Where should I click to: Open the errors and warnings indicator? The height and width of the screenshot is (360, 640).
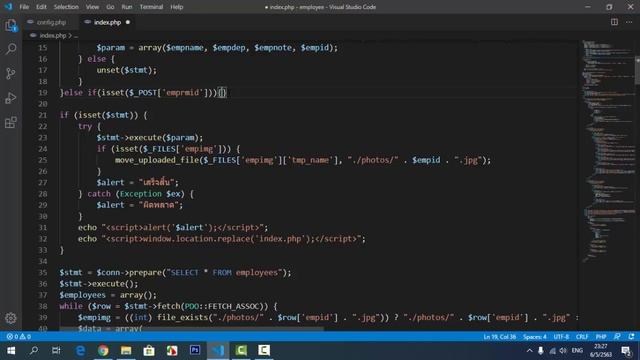click(19, 337)
